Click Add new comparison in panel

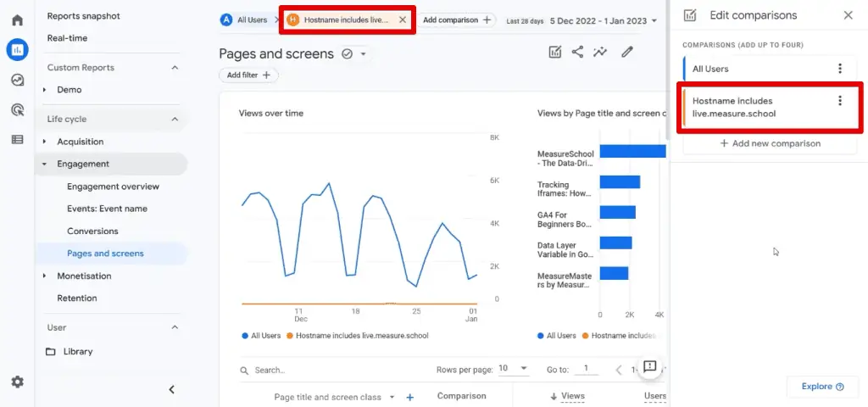[770, 143]
